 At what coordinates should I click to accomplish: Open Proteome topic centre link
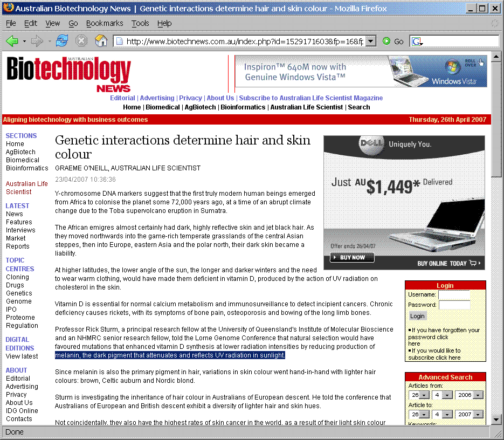(20, 318)
